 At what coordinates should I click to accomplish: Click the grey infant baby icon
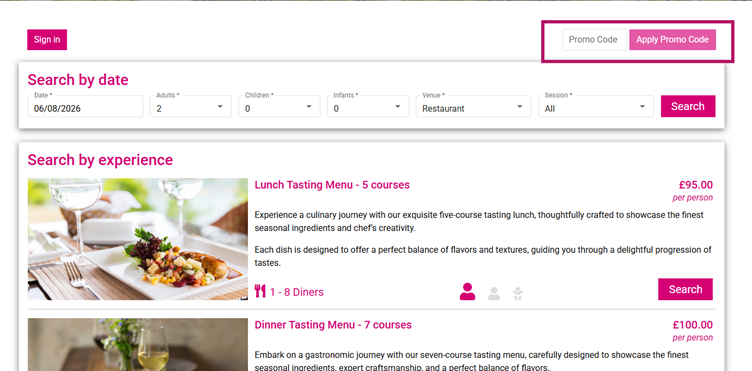pos(517,293)
